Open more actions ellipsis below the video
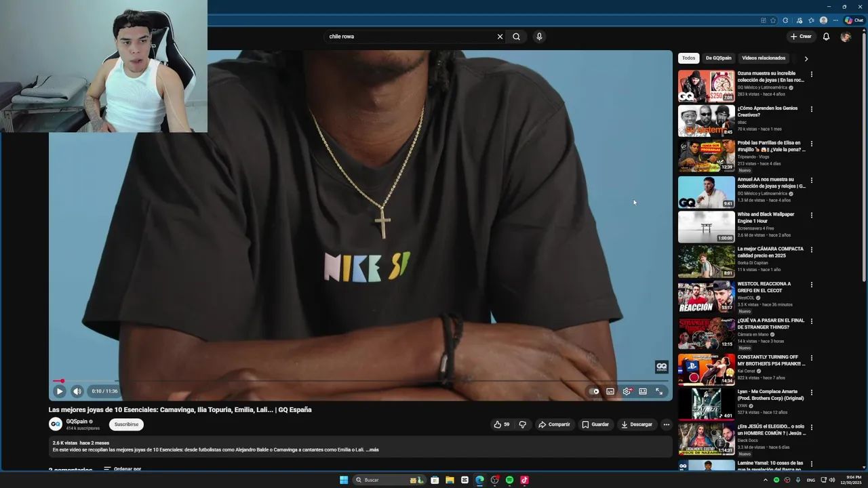868x488 pixels. point(666,424)
